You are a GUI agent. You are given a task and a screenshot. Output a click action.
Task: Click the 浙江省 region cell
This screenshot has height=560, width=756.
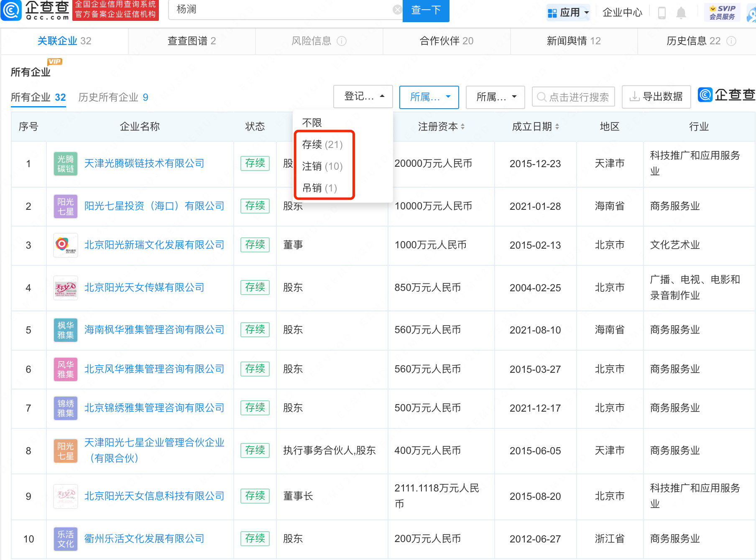click(610, 539)
